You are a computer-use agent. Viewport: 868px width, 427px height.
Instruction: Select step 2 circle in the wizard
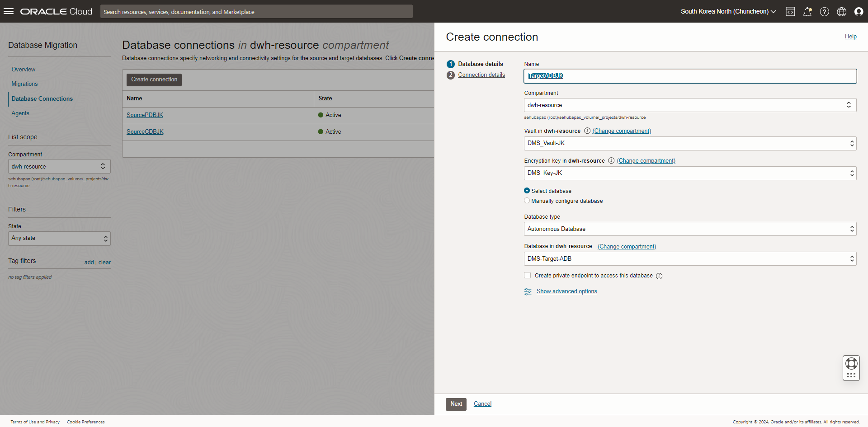(x=451, y=75)
